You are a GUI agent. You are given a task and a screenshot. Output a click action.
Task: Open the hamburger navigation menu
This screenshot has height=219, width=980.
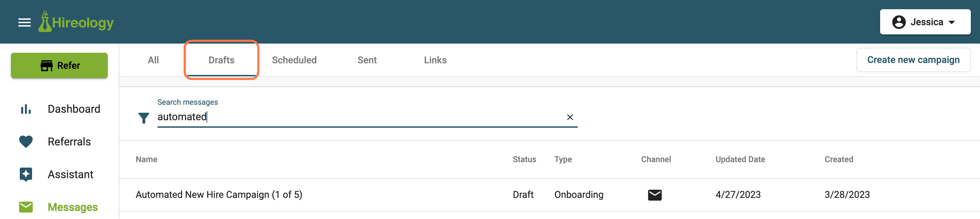(x=24, y=22)
